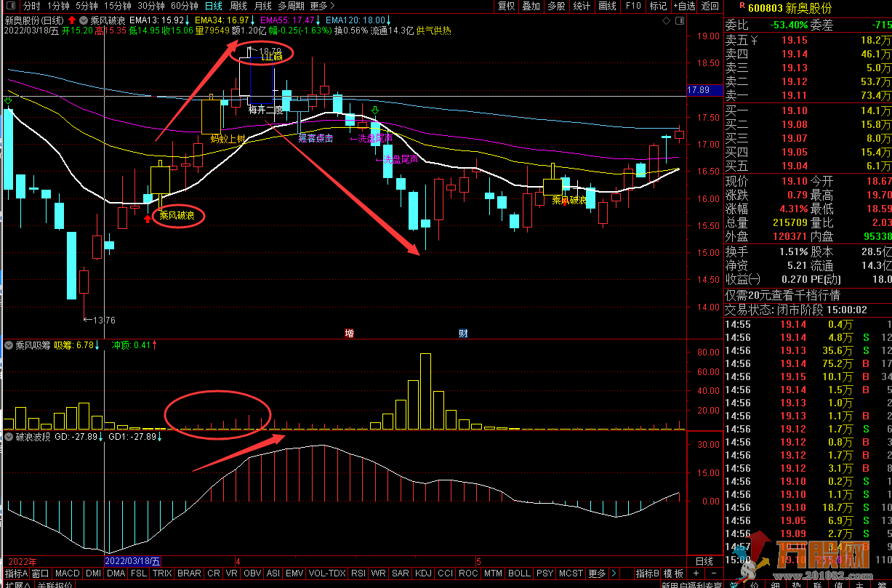Image resolution: width=892 pixels, height=588 pixels.
Task: Select the MACD indicator tab
Action: (67, 573)
